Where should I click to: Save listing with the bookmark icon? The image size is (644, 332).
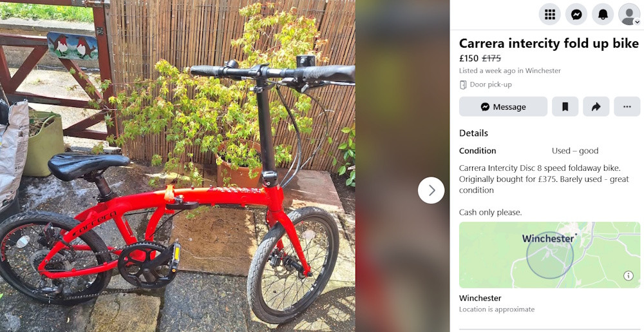point(565,107)
